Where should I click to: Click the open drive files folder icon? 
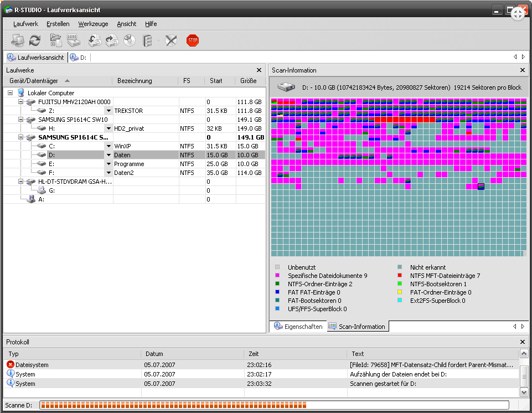(56, 40)
